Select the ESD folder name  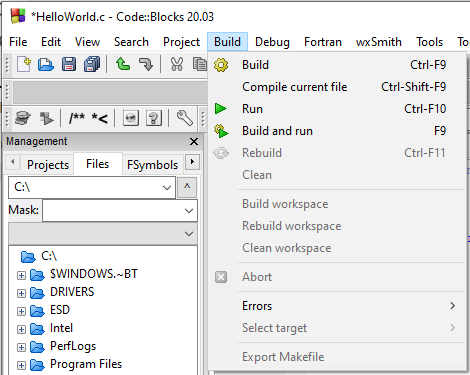[x=60, y=310]
